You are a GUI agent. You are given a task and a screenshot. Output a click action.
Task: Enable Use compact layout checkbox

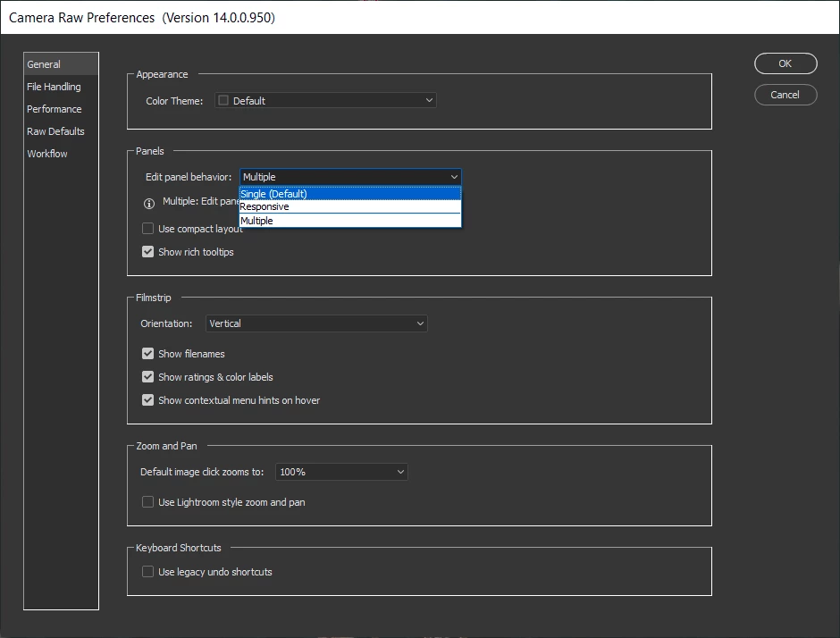147,229
